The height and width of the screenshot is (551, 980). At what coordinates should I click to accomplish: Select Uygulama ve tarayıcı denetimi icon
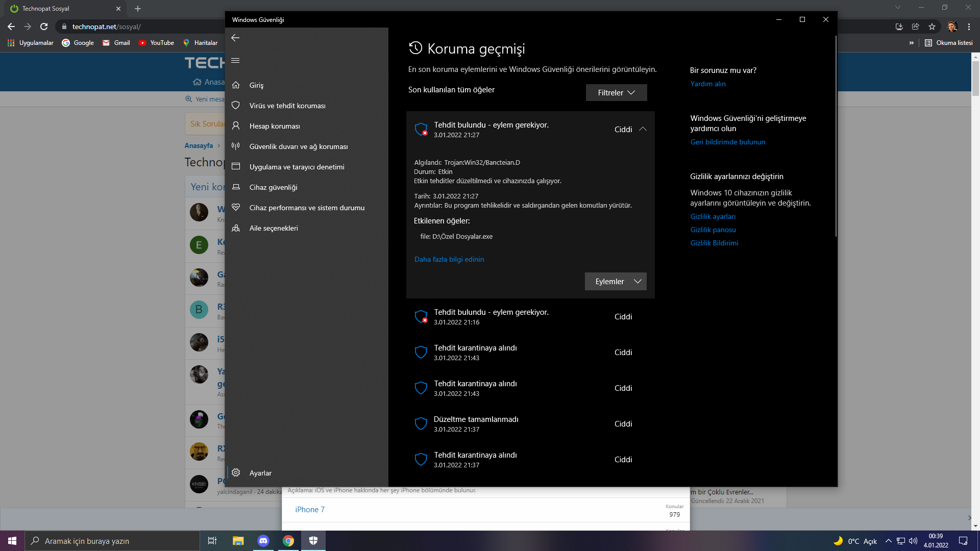236,167
